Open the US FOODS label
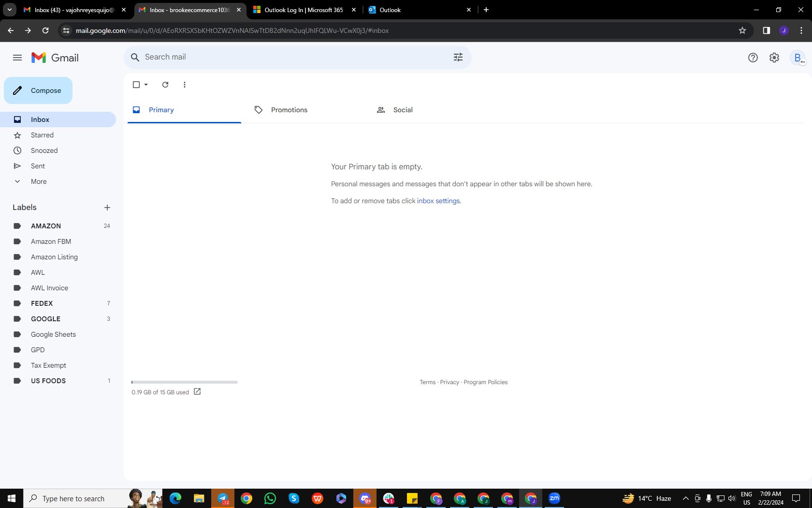The width and height of the screenshot is (812, 508). pos(58,381)
